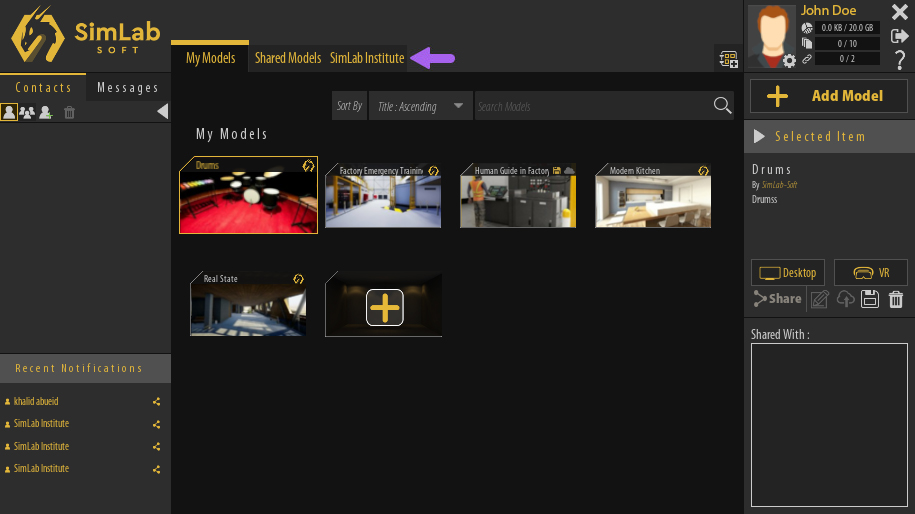Screen dimensions: 915x514
Task: Click John Doe user name
Action: click(x=828, y=11)
